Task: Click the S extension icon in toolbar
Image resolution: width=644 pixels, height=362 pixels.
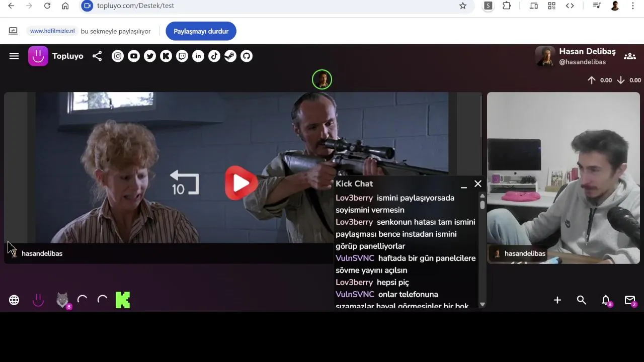Action: [x=488, y=6]
